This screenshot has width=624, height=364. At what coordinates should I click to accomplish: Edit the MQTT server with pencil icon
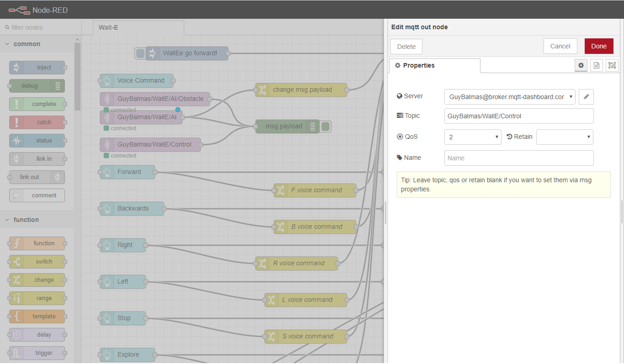coord(586,97)
